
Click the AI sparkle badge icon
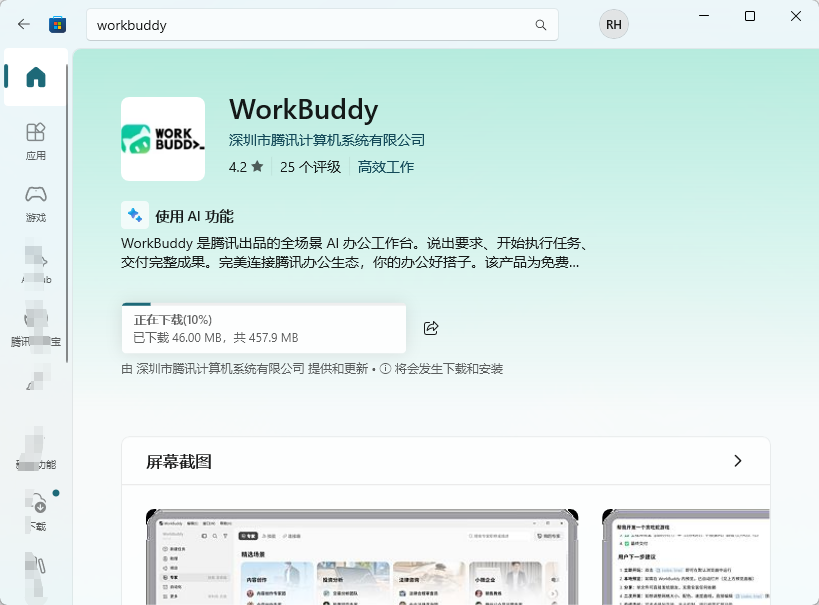[x=135, y=215]
